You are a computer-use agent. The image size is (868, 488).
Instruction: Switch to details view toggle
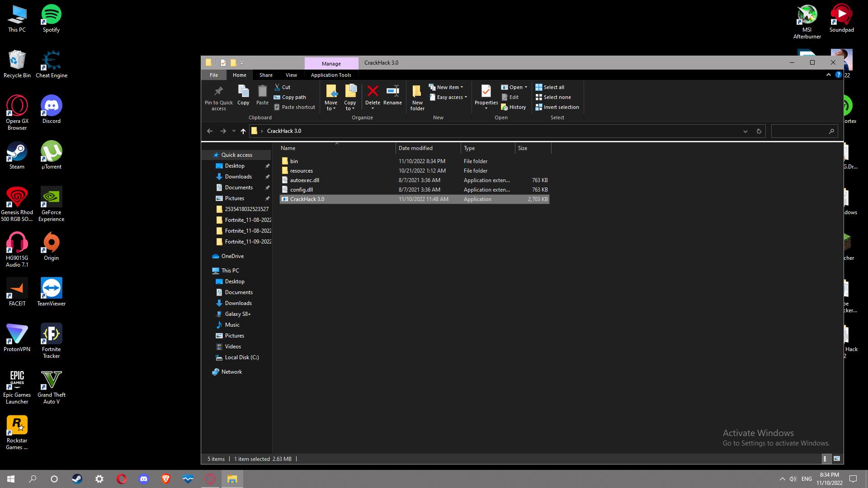click(x=826, y=459)
